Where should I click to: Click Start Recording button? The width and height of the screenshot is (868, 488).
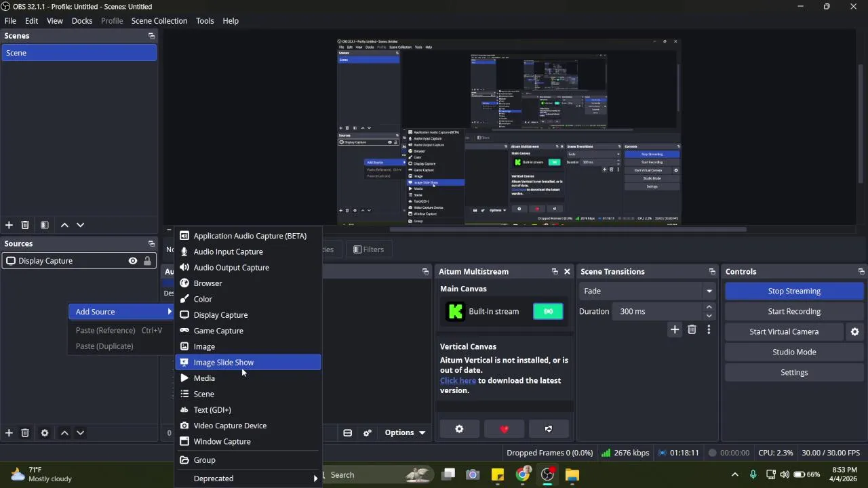[794, 312]
